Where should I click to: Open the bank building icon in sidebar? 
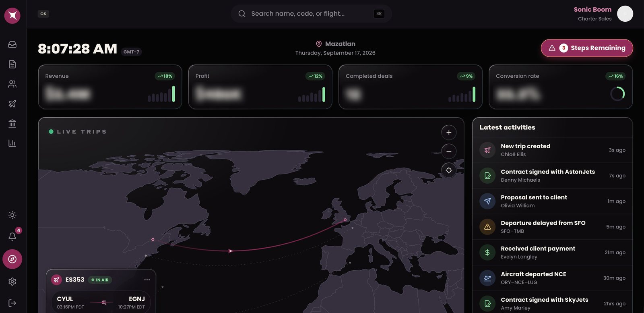12,123
